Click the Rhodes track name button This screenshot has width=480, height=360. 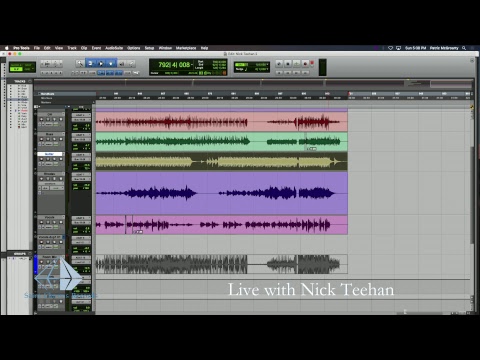pyautogui.click(x=50, y=174)
